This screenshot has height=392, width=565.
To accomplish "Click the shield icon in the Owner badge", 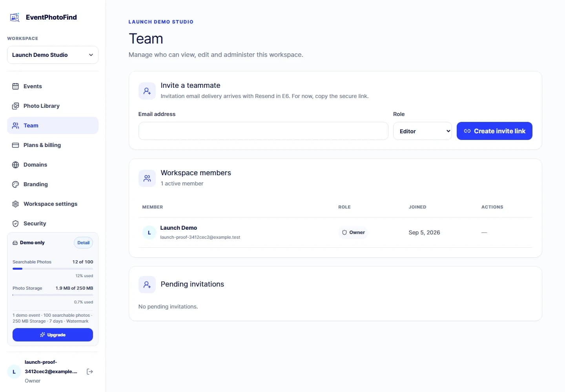I will [344, 232].
